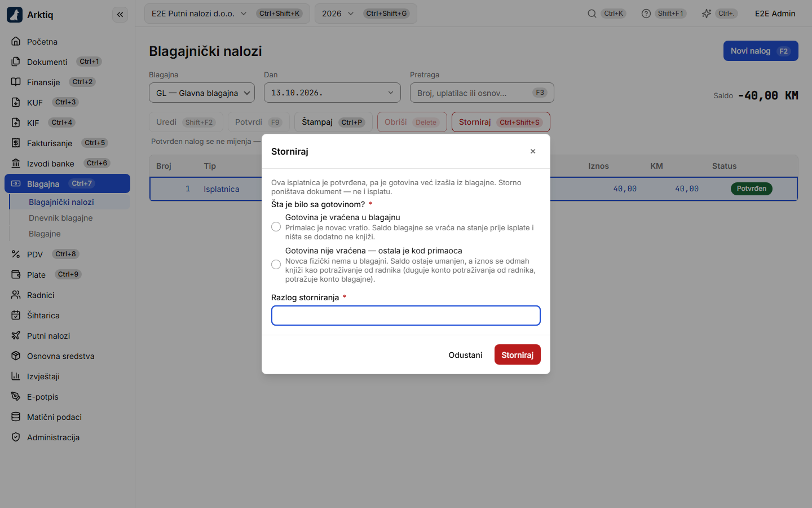Open Blagajne submenu item
This screenshot has width=812, height=508.
(70, 234)
